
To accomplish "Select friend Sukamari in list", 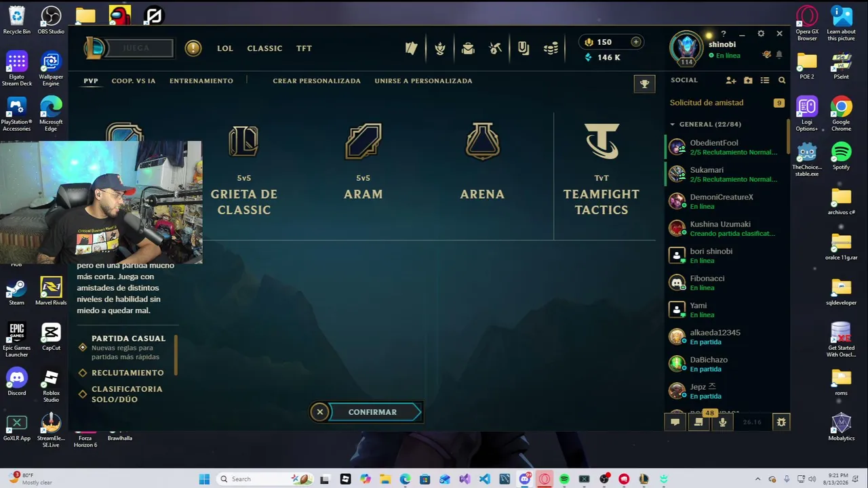I will (726, 174).
